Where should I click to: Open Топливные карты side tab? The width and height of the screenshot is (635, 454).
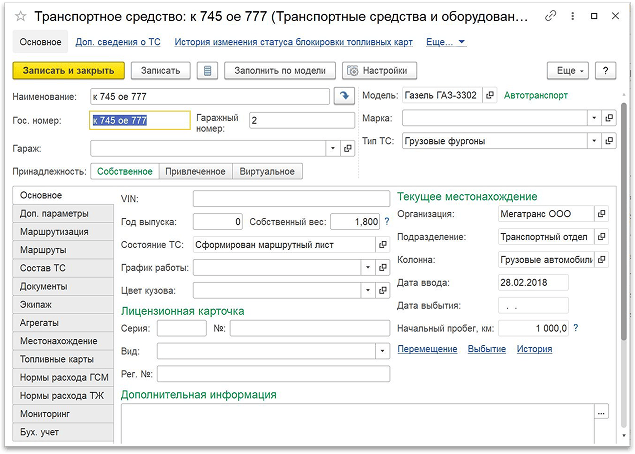pyautogui.click(x=63, y=359)
